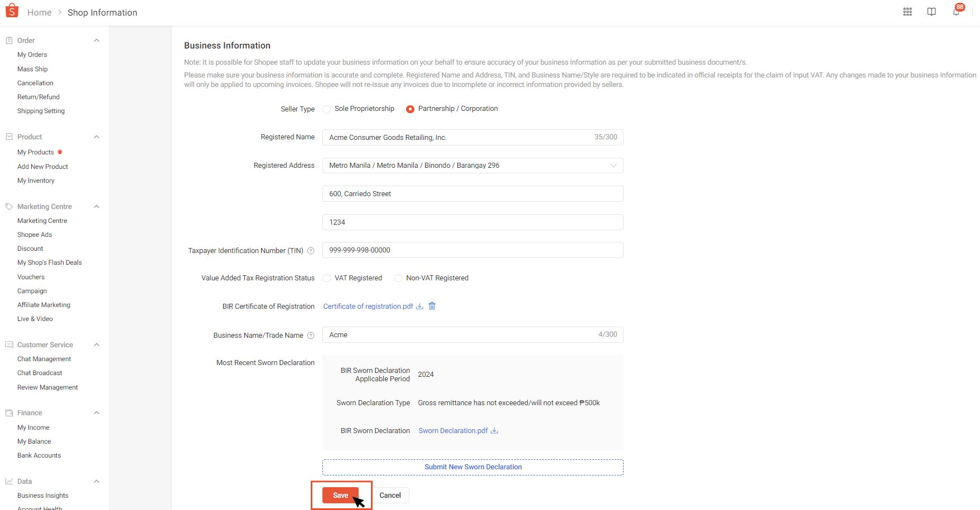Collapse the Finance section
The height and width of the screenshot is (510, 980).
[x=96, y=412]
